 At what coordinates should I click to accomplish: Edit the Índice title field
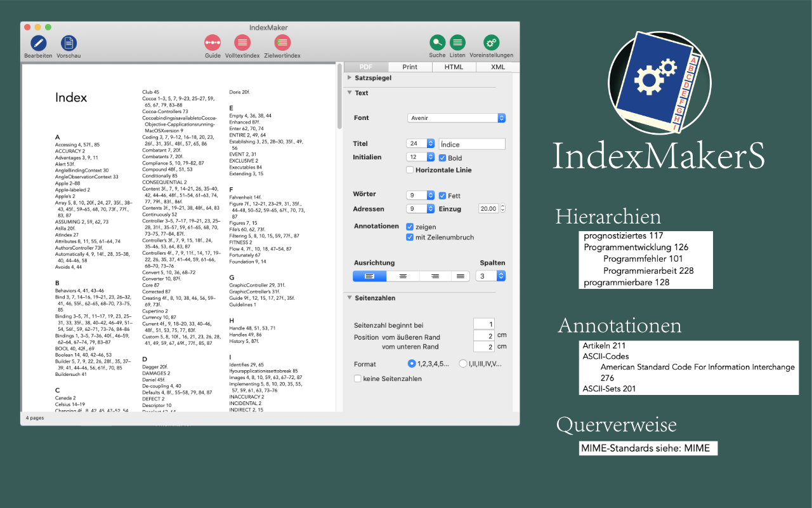click(472, 144)
